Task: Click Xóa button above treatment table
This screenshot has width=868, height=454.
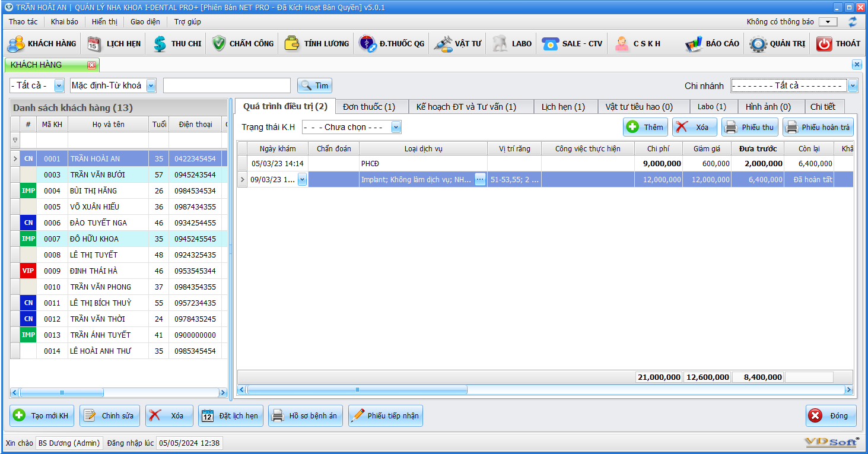Action: click(695, 127)
